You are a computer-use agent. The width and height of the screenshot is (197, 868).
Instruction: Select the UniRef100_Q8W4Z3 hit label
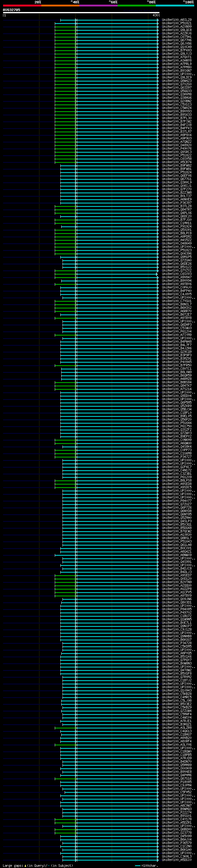(x=176, y=81)
